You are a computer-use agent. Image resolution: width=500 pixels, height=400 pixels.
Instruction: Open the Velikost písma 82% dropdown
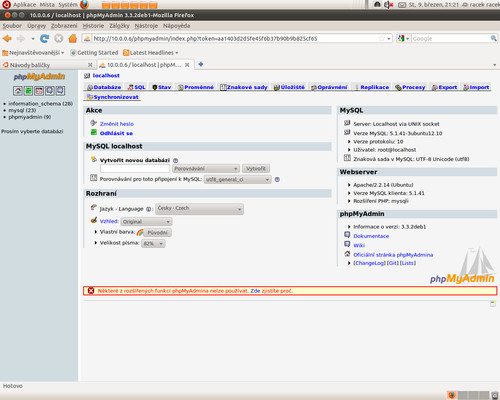153,244
